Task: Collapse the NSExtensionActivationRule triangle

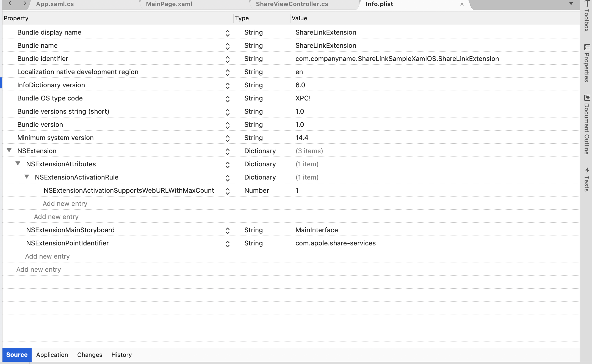Action: tap(27, 177)
